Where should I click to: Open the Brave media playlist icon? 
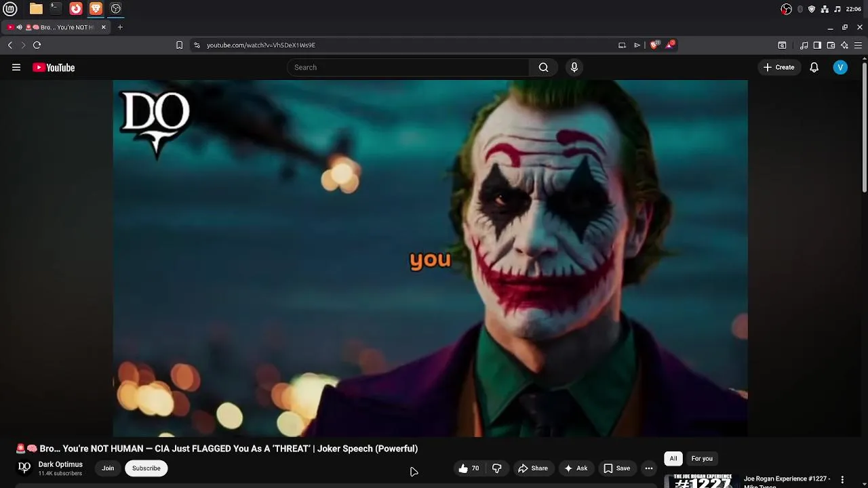(804, 45)
